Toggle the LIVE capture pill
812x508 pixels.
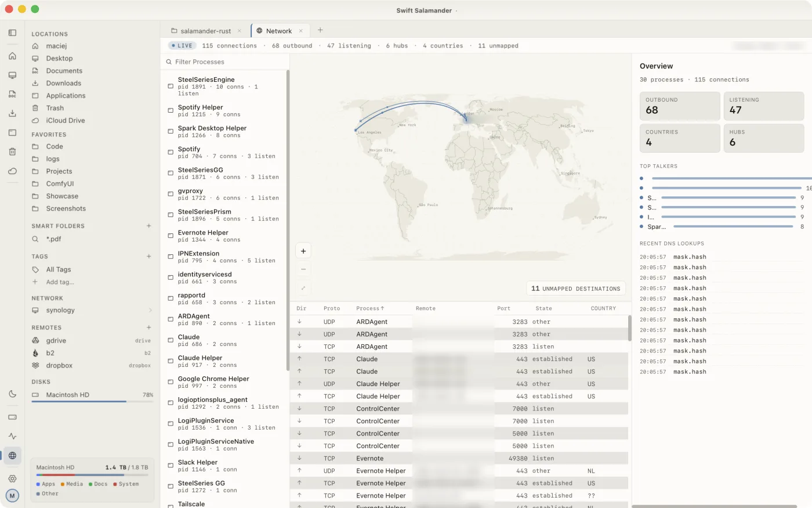pyautogui.click(x=182, y=45)
